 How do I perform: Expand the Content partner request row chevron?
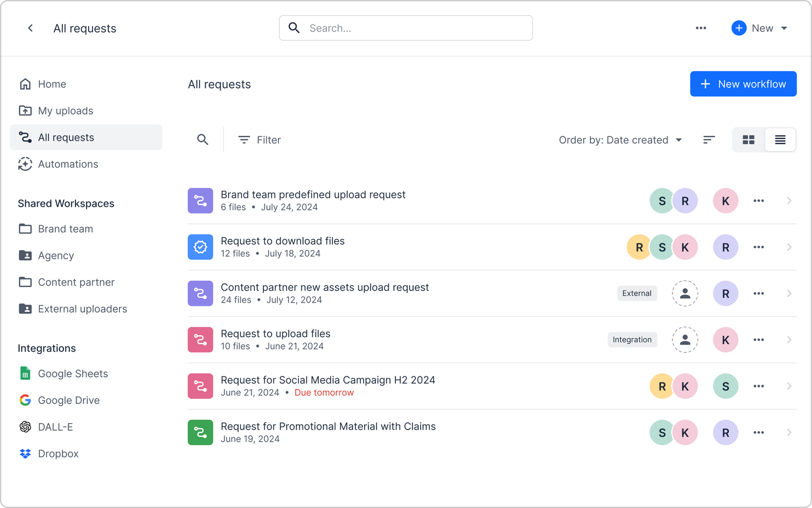(789, 294)
